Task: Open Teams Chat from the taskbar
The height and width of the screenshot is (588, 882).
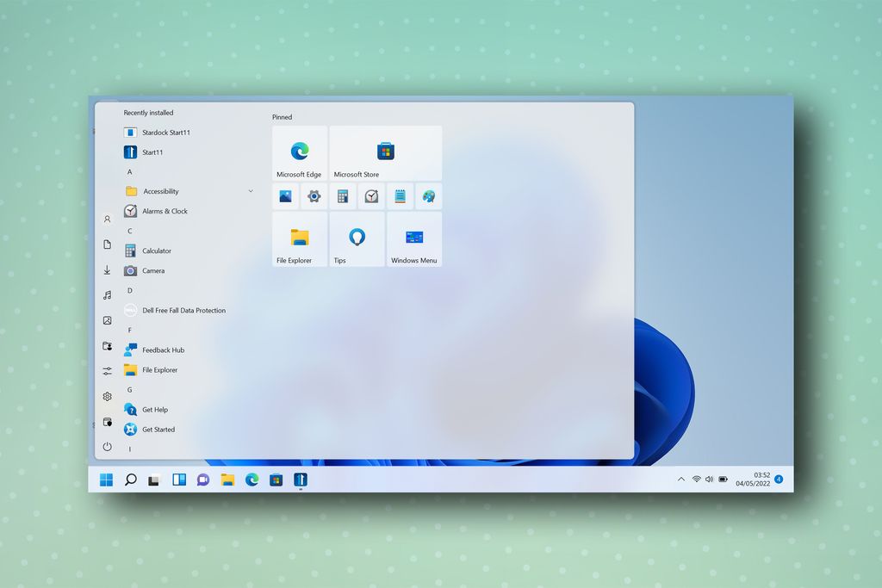Action: click(x=202, y=480)
